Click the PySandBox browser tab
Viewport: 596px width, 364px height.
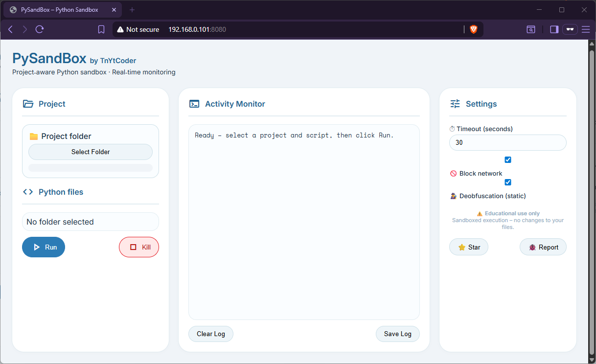[x=63, y=10]
